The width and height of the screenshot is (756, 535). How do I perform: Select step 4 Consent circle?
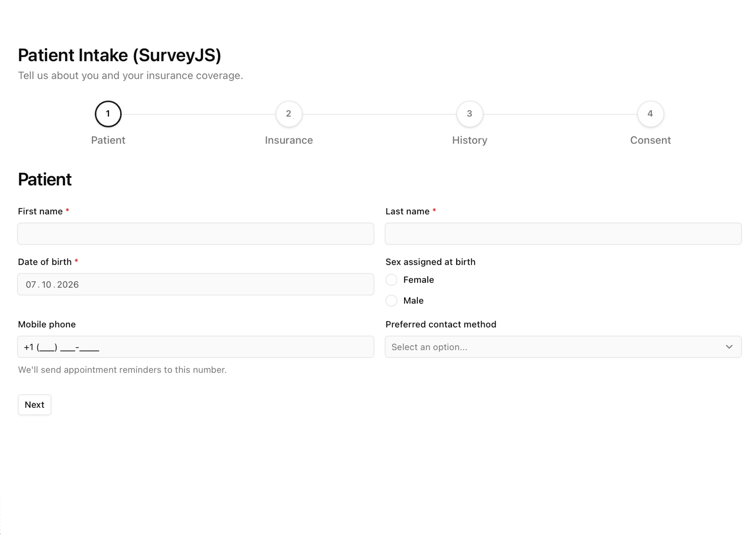tap(650, 114)
